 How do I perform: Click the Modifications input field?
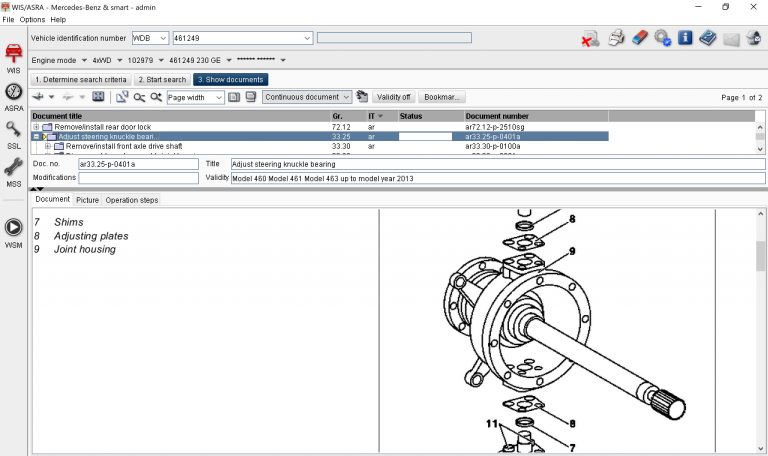tap(139, 178)
